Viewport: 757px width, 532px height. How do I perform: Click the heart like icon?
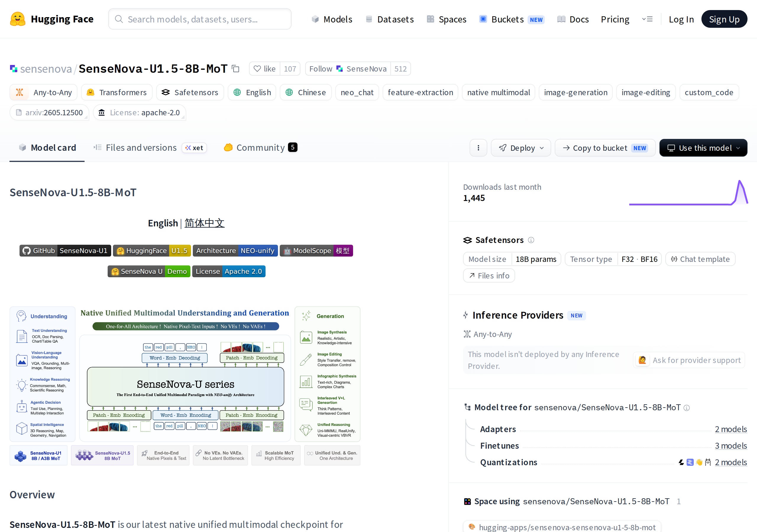click(x=257, y=69)
